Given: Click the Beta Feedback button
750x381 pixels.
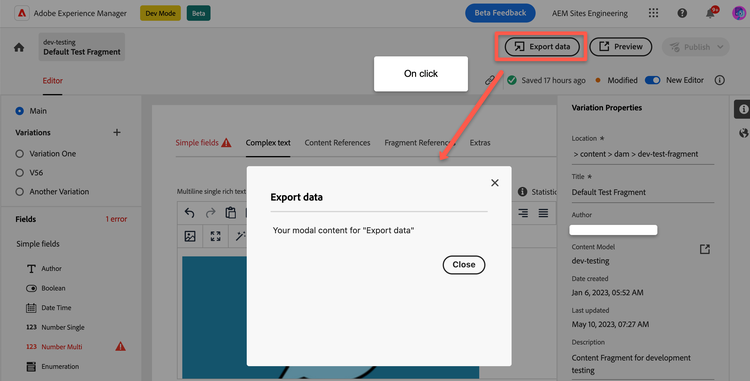Looking at the screenshot, I should pos(500,13).
